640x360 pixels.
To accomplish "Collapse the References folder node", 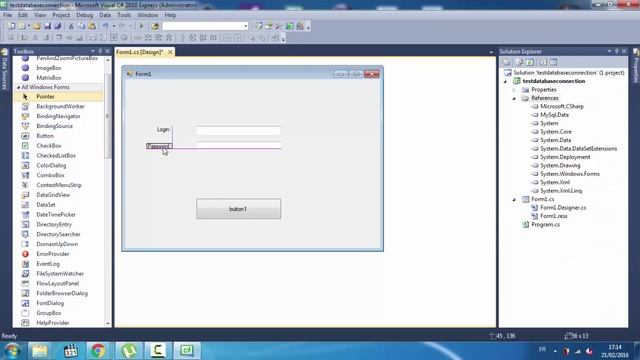I will coord(514,98).
